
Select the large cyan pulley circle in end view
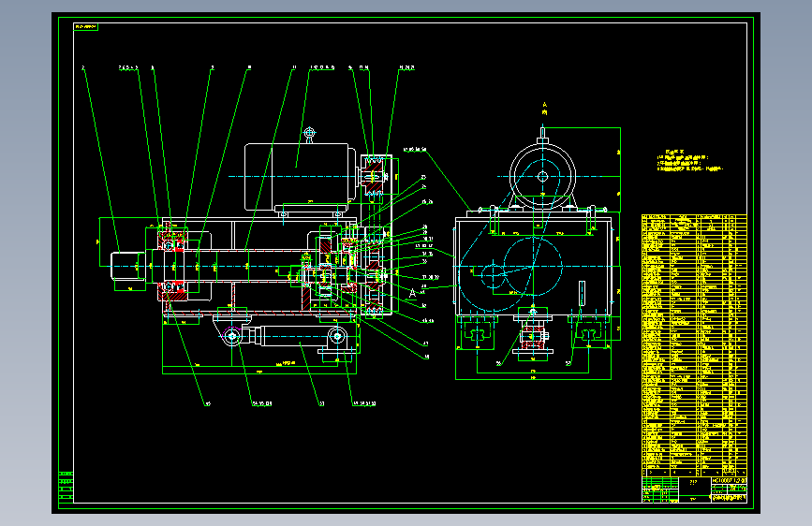(533, 266)
